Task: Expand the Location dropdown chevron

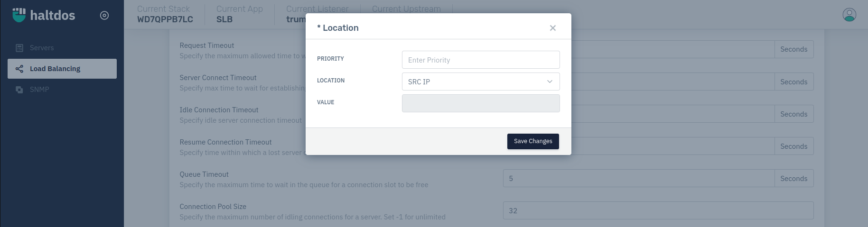Action: point(550,82)
